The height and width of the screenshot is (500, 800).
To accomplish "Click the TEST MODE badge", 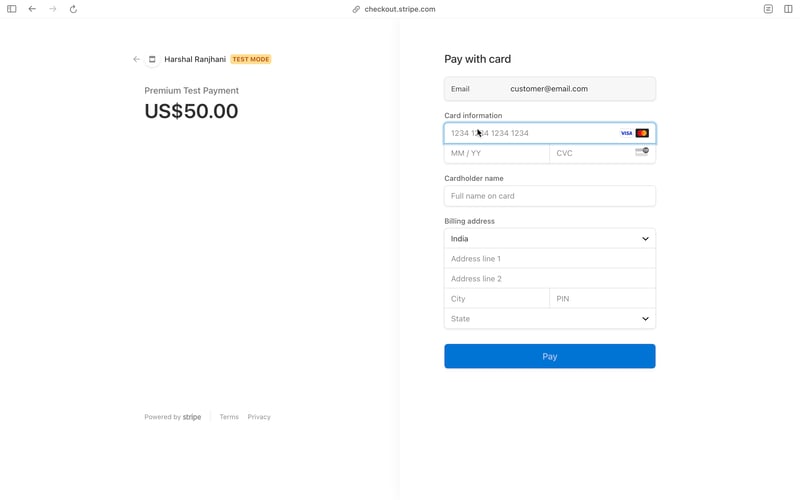I will (x=251, y=59).
